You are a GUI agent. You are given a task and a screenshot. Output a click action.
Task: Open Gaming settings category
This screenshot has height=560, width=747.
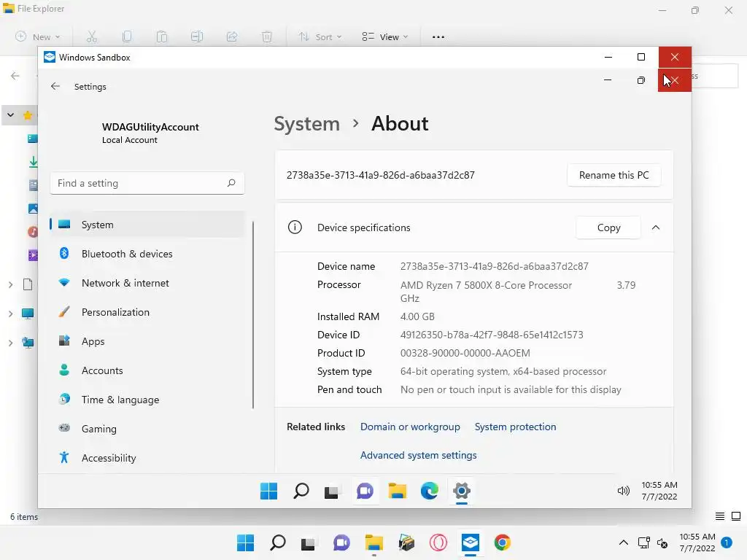(147, 429)
